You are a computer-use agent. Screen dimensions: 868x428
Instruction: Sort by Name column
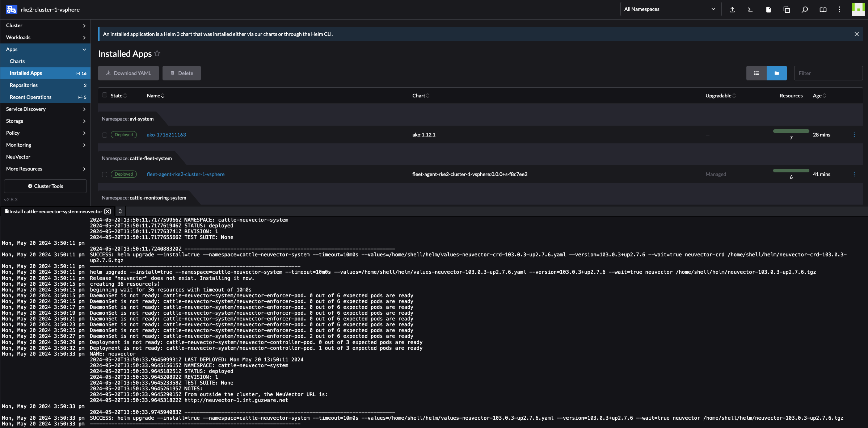click(156, 96)
